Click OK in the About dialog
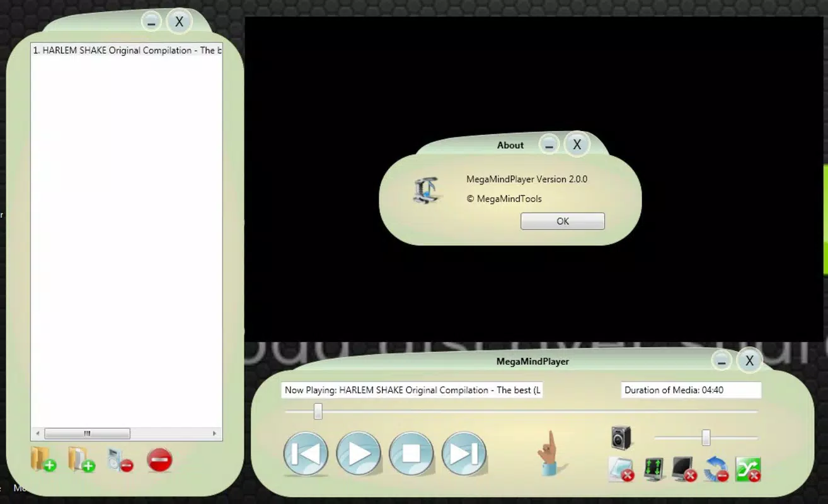The height and width of the screenshot is (504, 828). click(563, 221)
